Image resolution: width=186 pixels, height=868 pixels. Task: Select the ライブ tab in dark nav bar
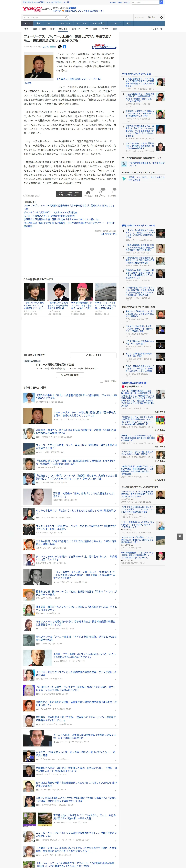click(49, 24)
